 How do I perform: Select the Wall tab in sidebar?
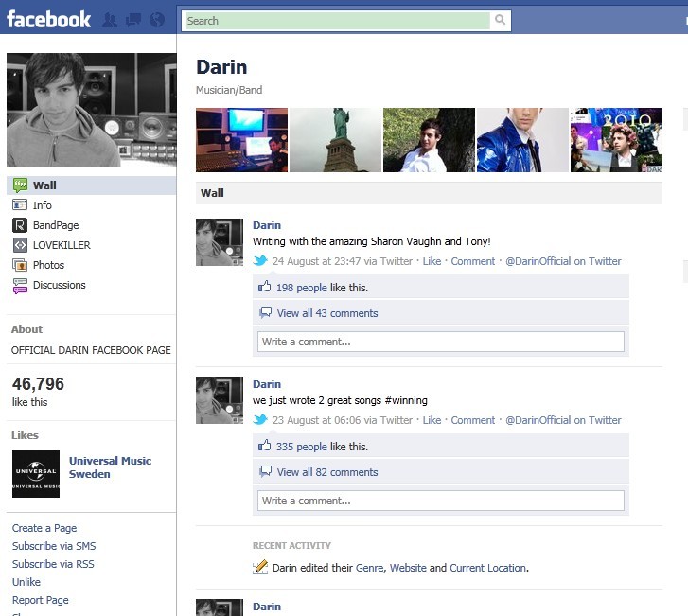91,185
